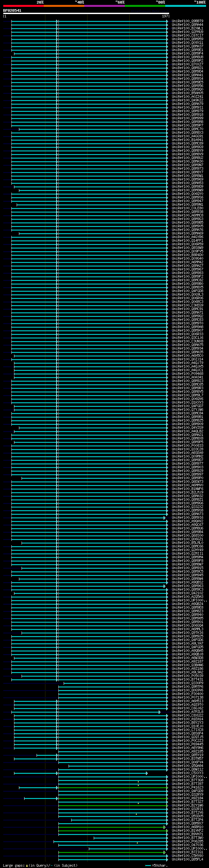Viewport: 209px width, 868px height.
Task: Click the green ~80% identity legend bar
Action: (145, 6)
